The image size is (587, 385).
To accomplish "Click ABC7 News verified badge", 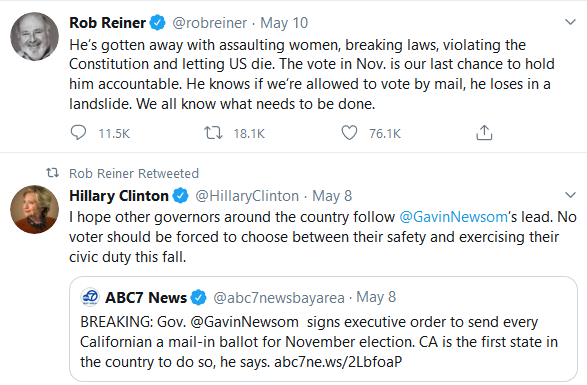I will point(198,298).
